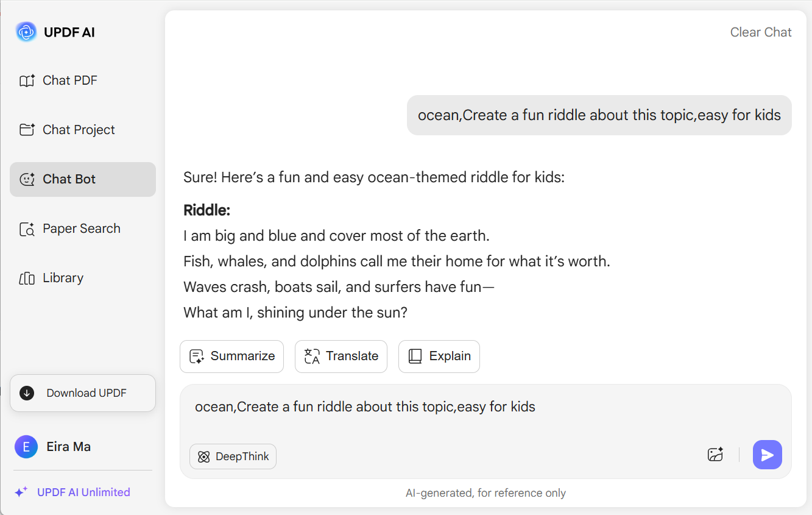Open Eira Ma user avatar
Viewport: 812px width, 515px height.
(26, 447)
